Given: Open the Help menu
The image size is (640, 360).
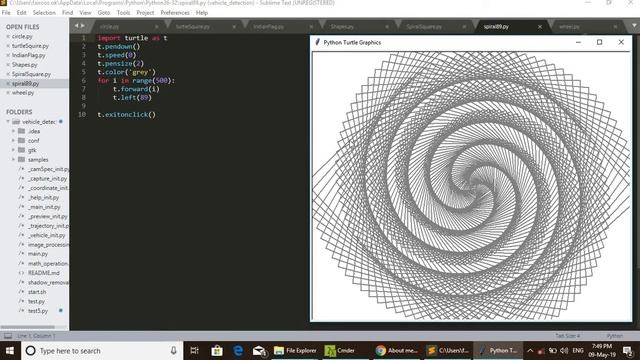Looking at the screenshot, I should click(202, 13).
